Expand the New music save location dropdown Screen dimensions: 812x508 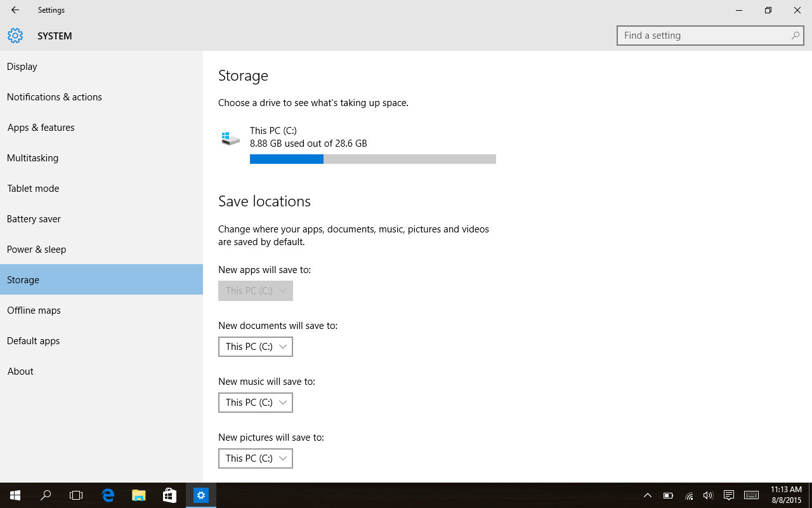click(256, 403)
